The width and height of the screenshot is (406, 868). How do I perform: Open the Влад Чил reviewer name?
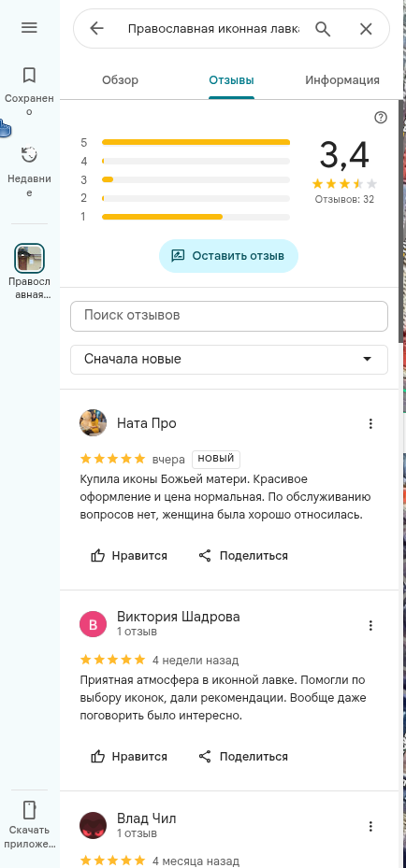coord(147,818)
